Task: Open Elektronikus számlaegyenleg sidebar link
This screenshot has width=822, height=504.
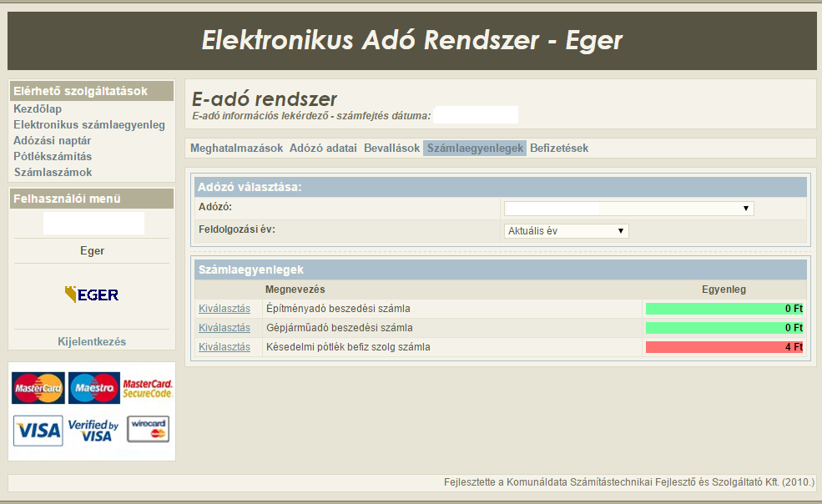Action: [89, 125]
